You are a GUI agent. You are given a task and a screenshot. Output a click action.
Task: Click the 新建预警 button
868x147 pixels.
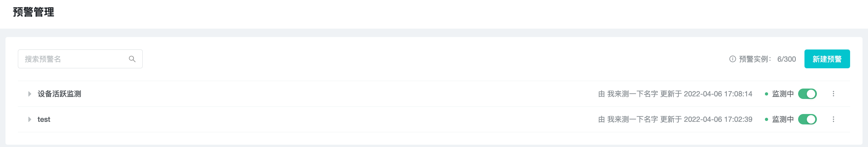827,59
